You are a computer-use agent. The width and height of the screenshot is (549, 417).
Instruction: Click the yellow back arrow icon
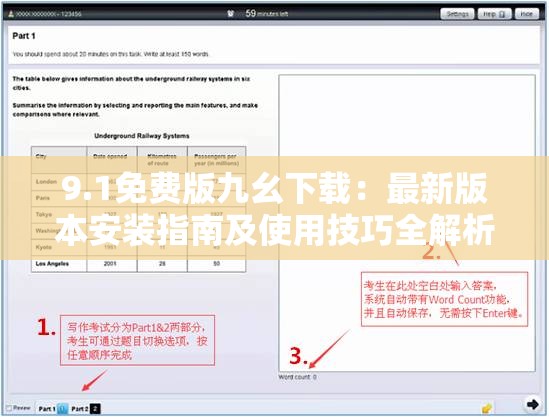click(x=487, y=408)
